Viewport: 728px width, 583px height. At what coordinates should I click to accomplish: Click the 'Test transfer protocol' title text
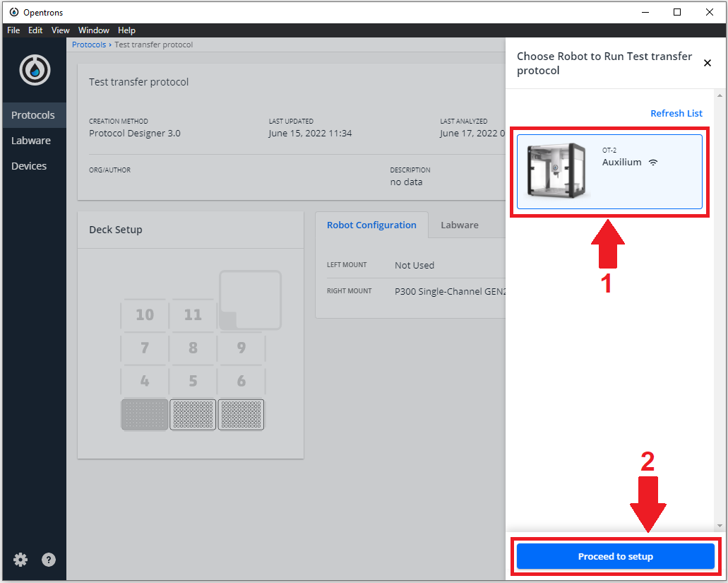tap(138, 82)
